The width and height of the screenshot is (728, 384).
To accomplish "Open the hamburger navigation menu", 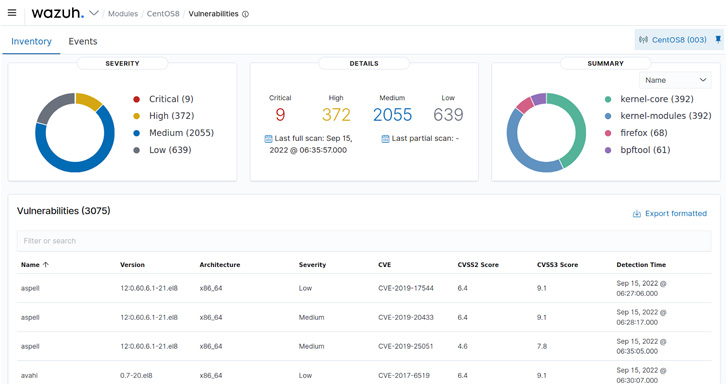I will tap(12, 13).
